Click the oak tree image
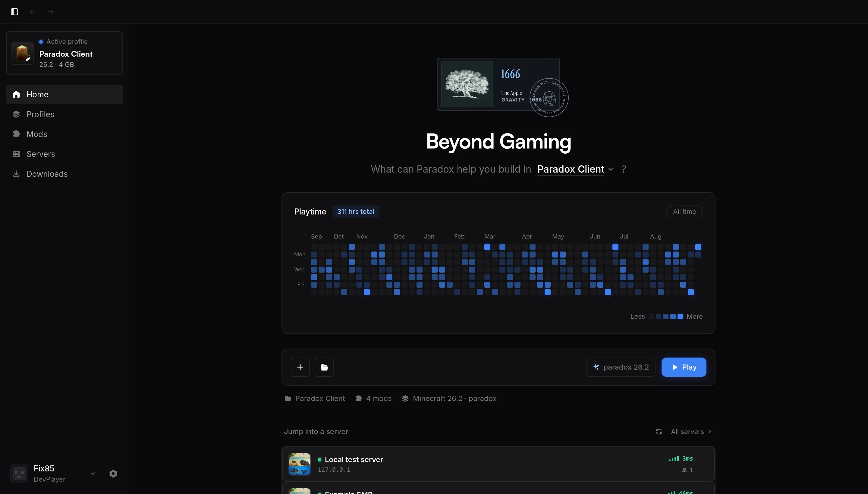The image size is (868, 494). [467, 84]
